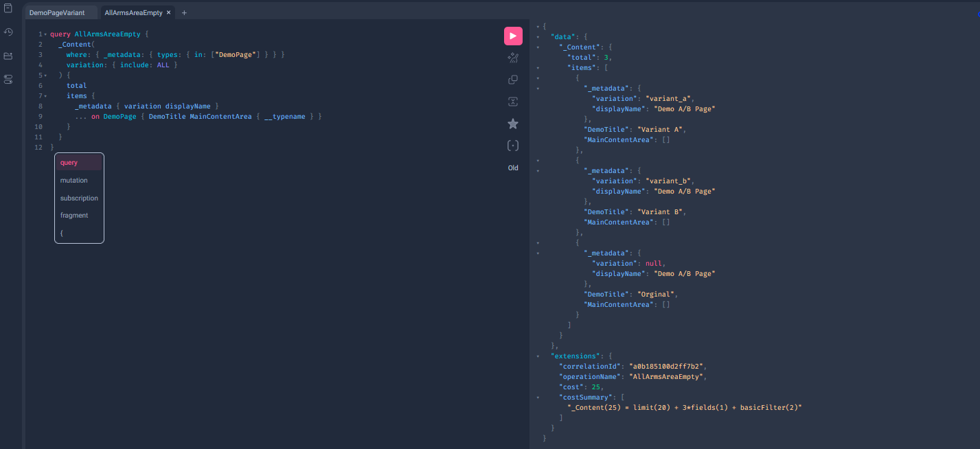Collapse the "data" node in the response
980x449 pixels.
[538, 36]
